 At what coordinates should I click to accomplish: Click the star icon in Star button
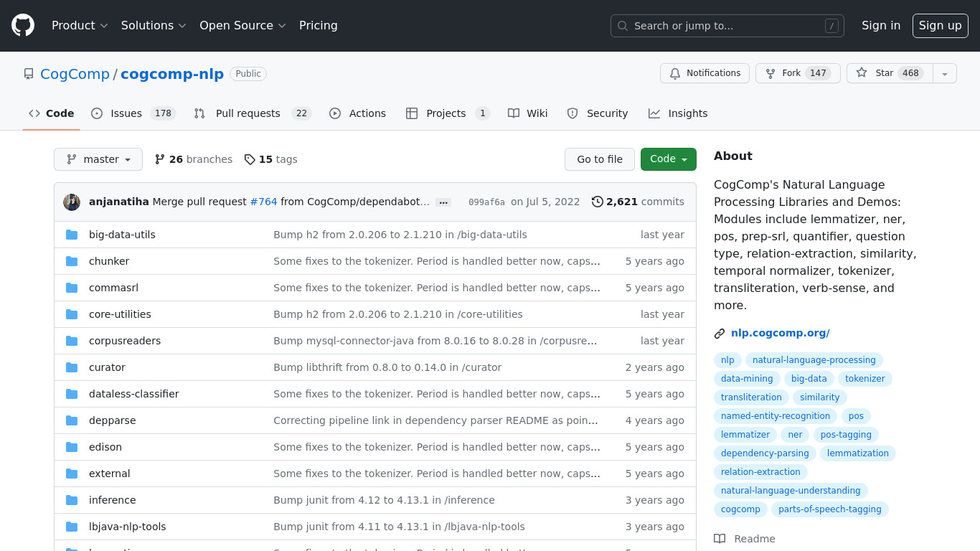(862, 73)
